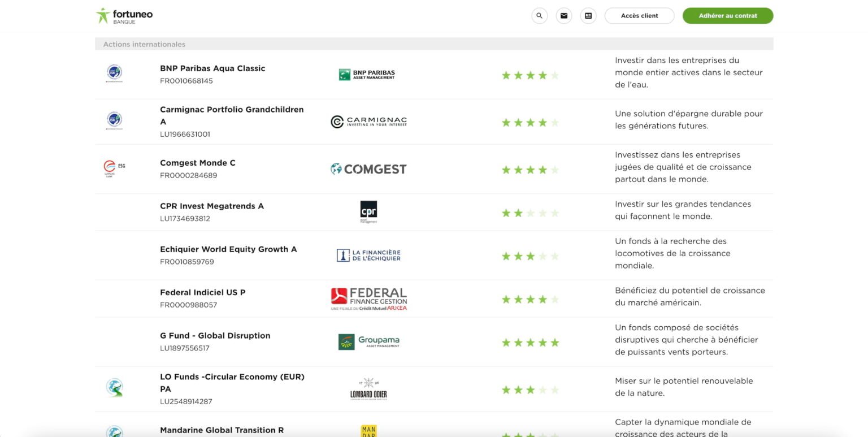
Task: Open Carmignac Portfolio Grandchildren A fund
Action: (232, 115)
